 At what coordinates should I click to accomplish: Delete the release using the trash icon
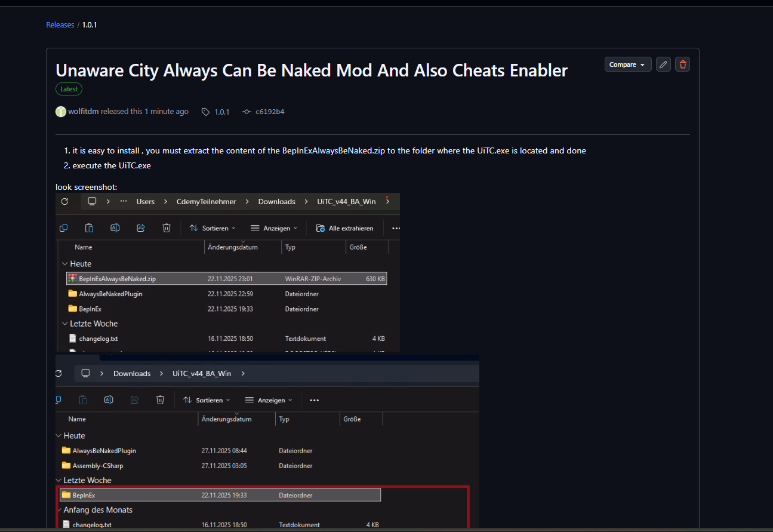[x=683, y=64]
